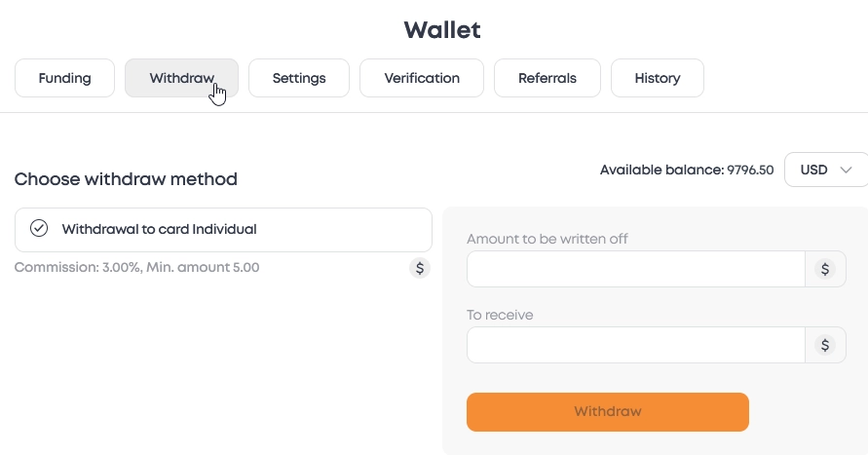Focus the amount to be written off input
Viewport: 868px width, 455px height.
click(x=635, y=269)
